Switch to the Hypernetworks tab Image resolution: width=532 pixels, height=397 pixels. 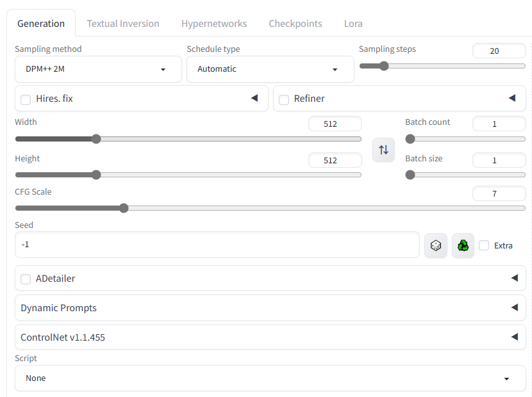[x=214, y=24]
